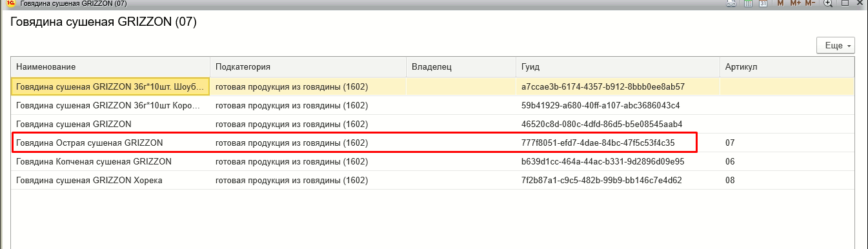Click guid 7f2b87a1-c9c5-482b-99b9-bb146c7e4d62
Viewport: 868px width, 249px height.
pos(601,180)
